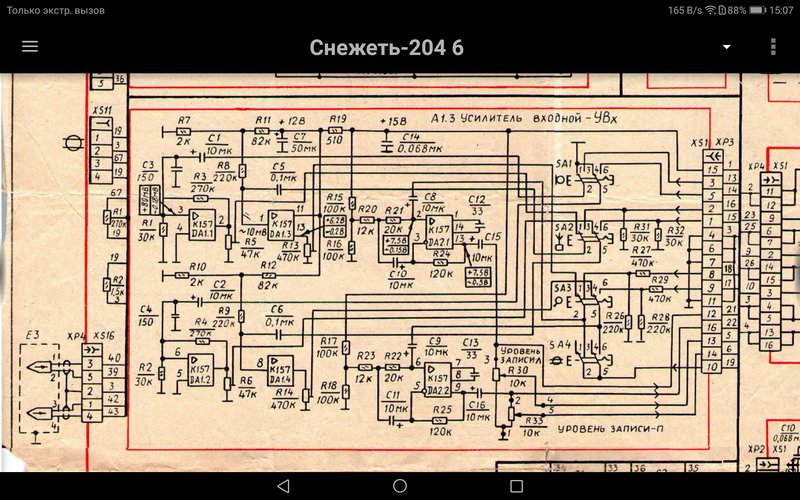
Task: Tap the Только экстр. вызов status text
Action: 56,10
